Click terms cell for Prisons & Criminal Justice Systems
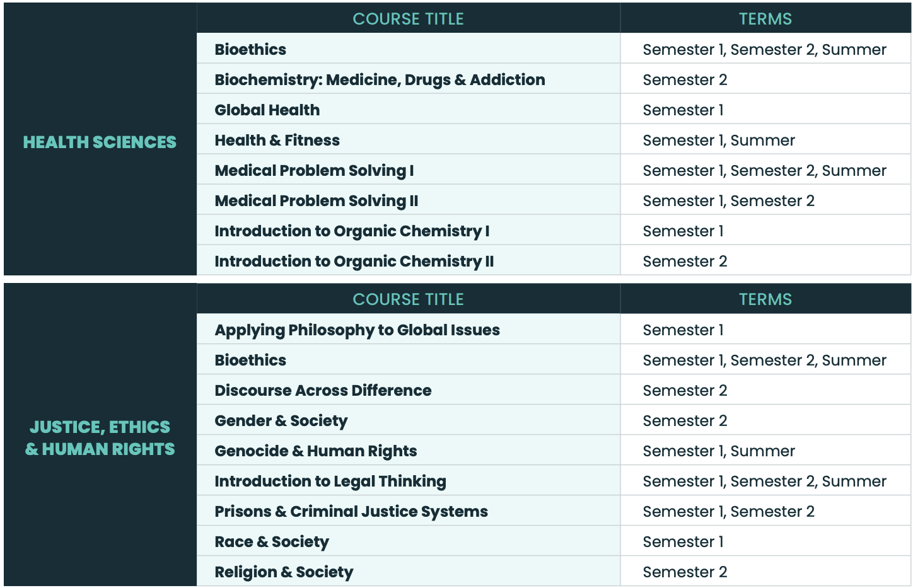Image resolution: width=913 pixels, height=588 pixels. point(728,512)
